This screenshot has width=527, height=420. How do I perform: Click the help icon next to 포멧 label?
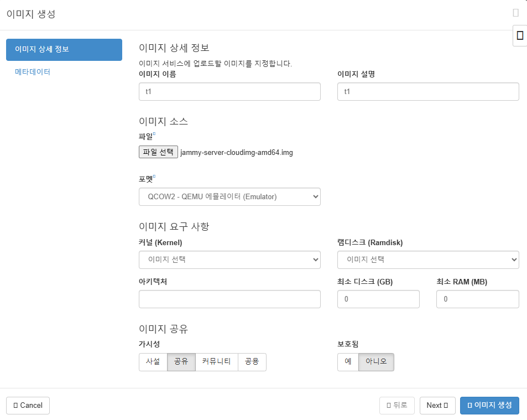point(154,176)
